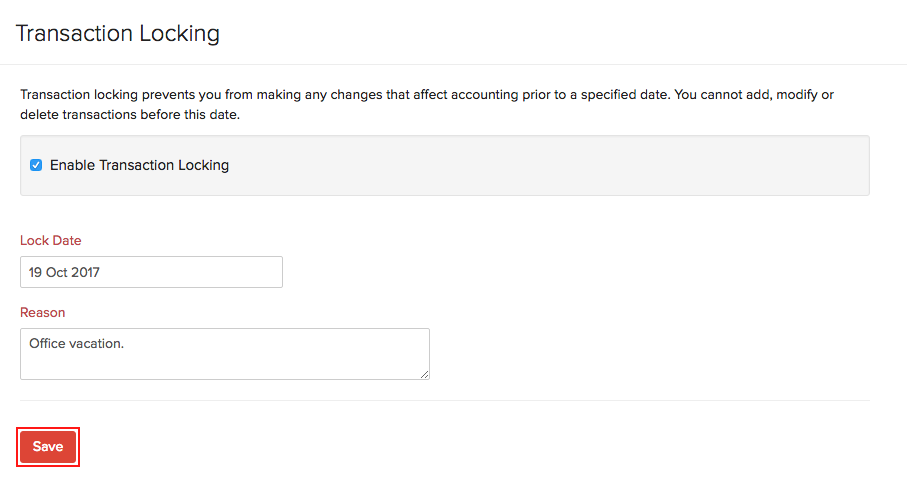Click "delete transactions before this date" text

pos(128,114)
